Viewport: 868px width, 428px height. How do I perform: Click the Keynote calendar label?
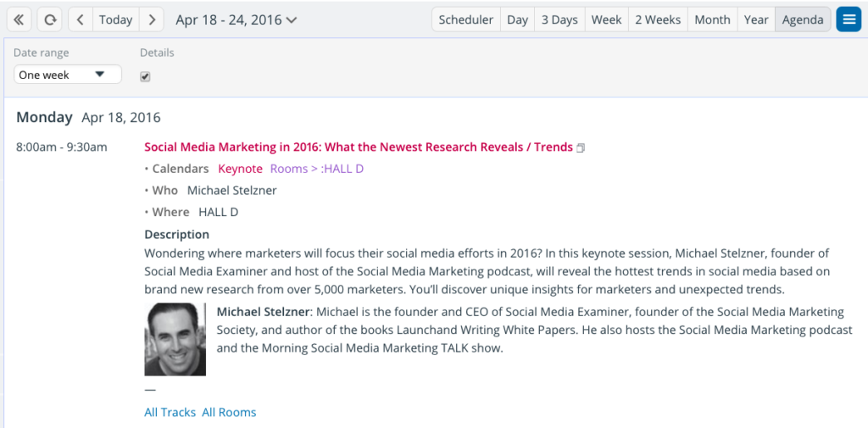[240, 169]
